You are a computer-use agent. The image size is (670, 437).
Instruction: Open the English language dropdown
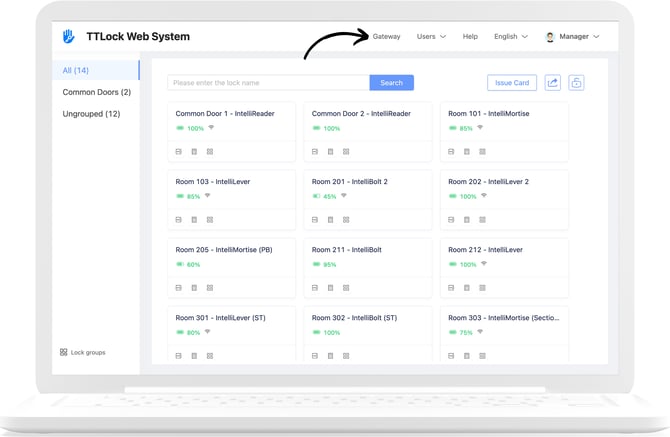click(511, 36)
